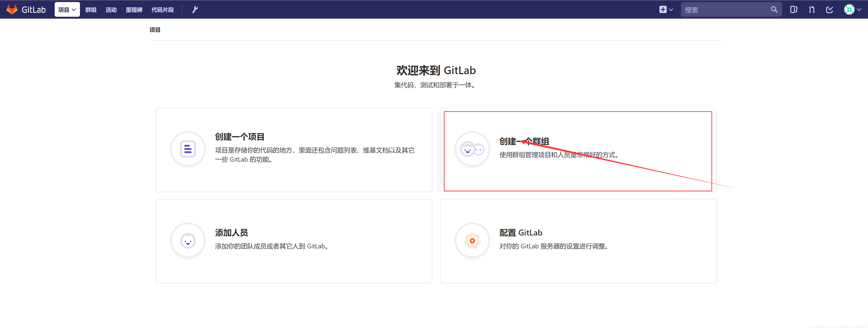868x331 pixels.
Task: Open the 项目 dropdown in navbar
Action: (x=67, y=9)
